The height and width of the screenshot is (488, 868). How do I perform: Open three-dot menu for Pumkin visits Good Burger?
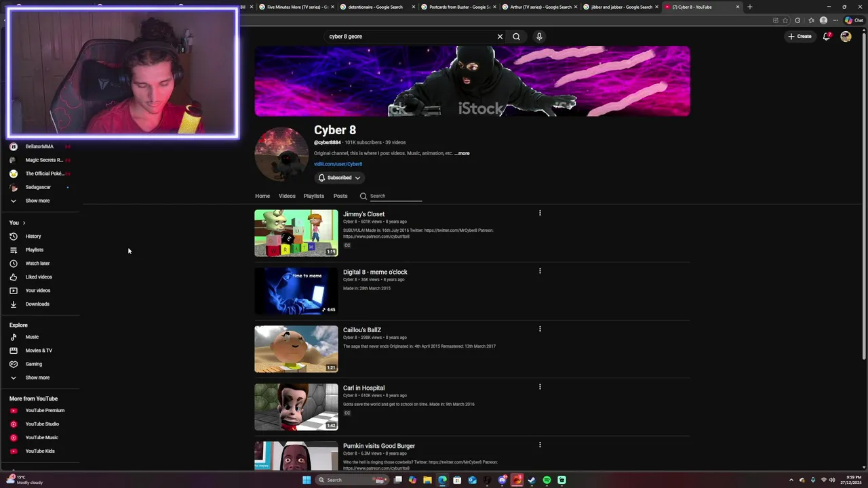coord(540,445)
